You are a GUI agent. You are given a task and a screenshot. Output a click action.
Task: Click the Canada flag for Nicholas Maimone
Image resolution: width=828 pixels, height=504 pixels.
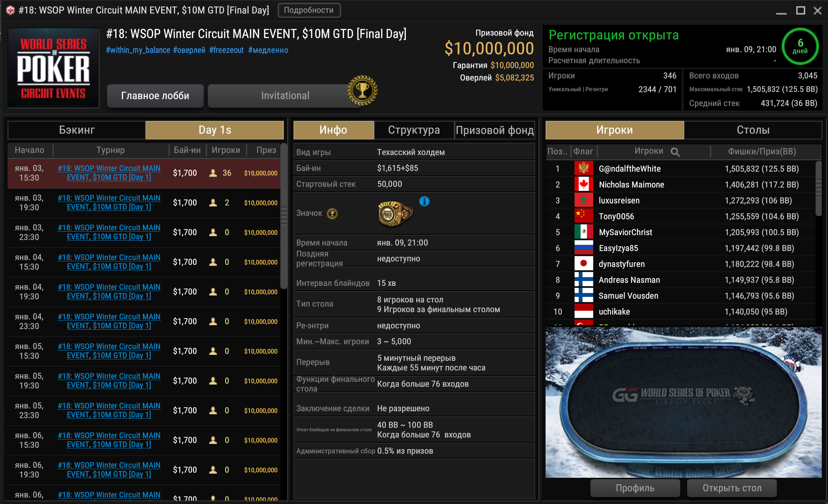(584, 184)
